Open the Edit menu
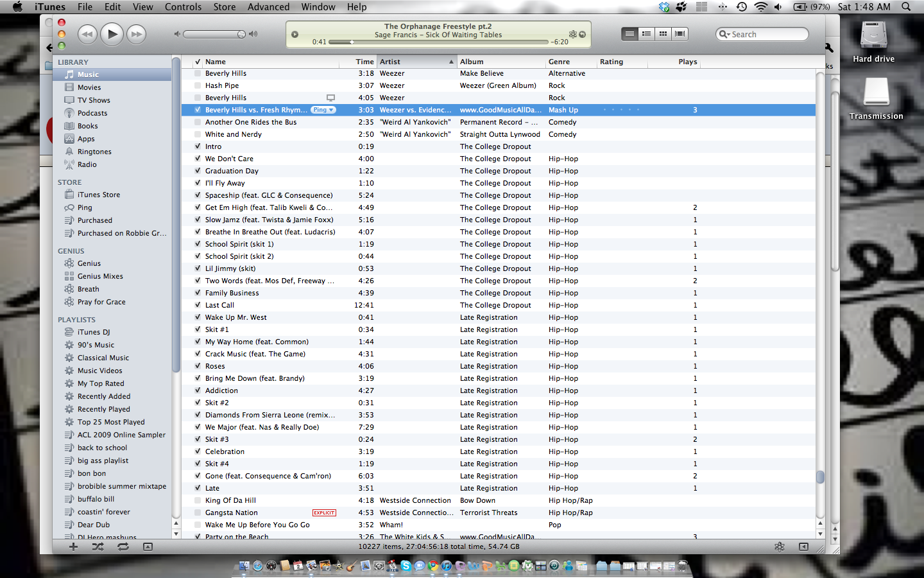The width and height of the screenshot is (924, 578). coord(113,6)
